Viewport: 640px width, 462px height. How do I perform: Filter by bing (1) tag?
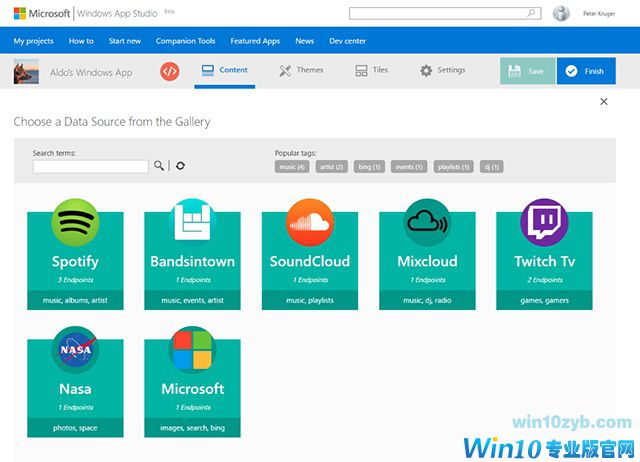coord(369,167)
